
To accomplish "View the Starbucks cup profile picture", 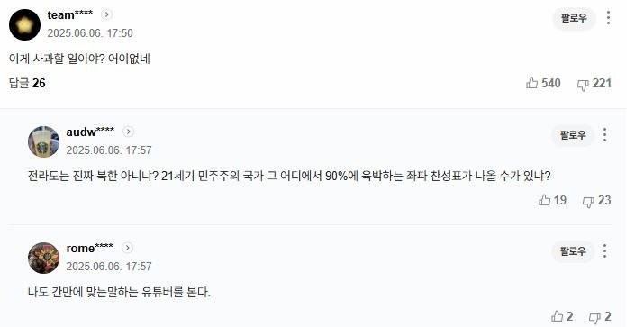I will [43, 141].
